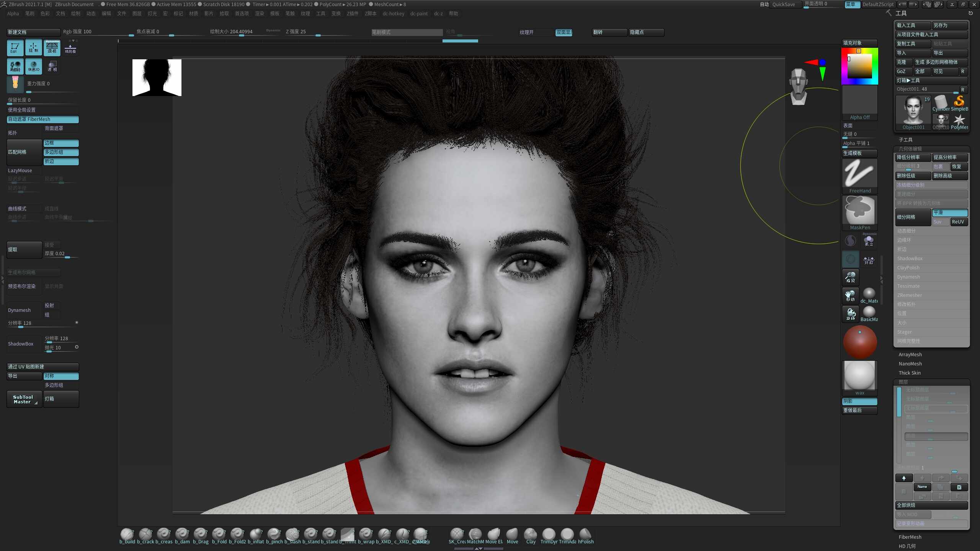Image resolution: width=980 pixels, height=551 pixels.
Task: Open the 帮助 help menu
Action: click(454, 13)
